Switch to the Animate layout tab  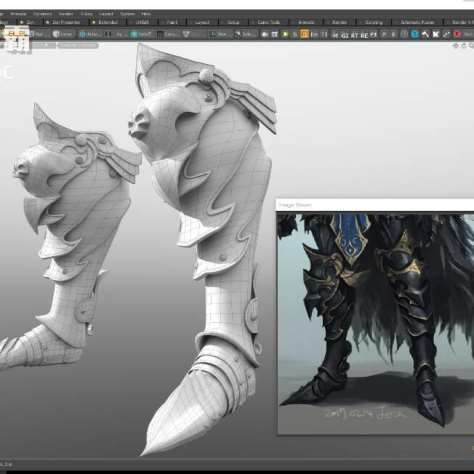tap(306, 22)
